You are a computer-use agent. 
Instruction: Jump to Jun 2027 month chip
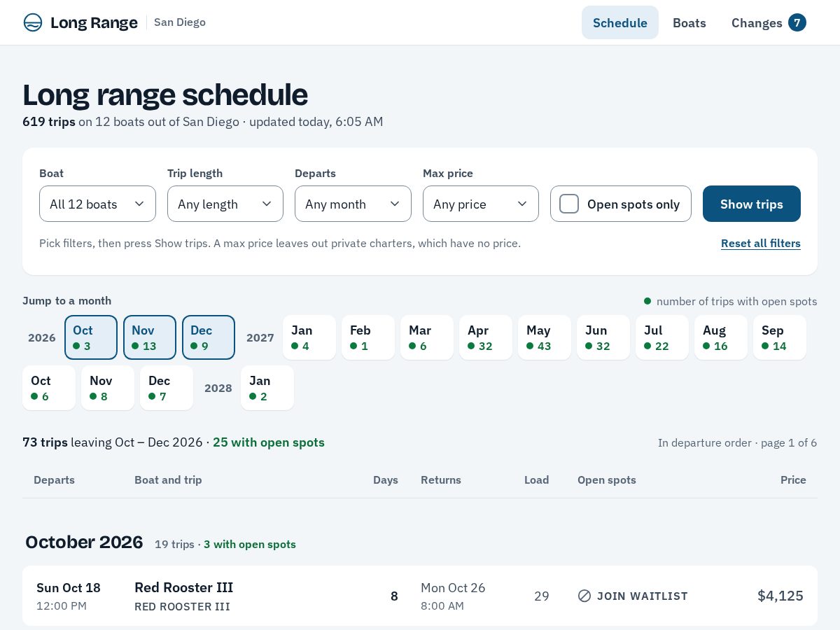[603, 337]
